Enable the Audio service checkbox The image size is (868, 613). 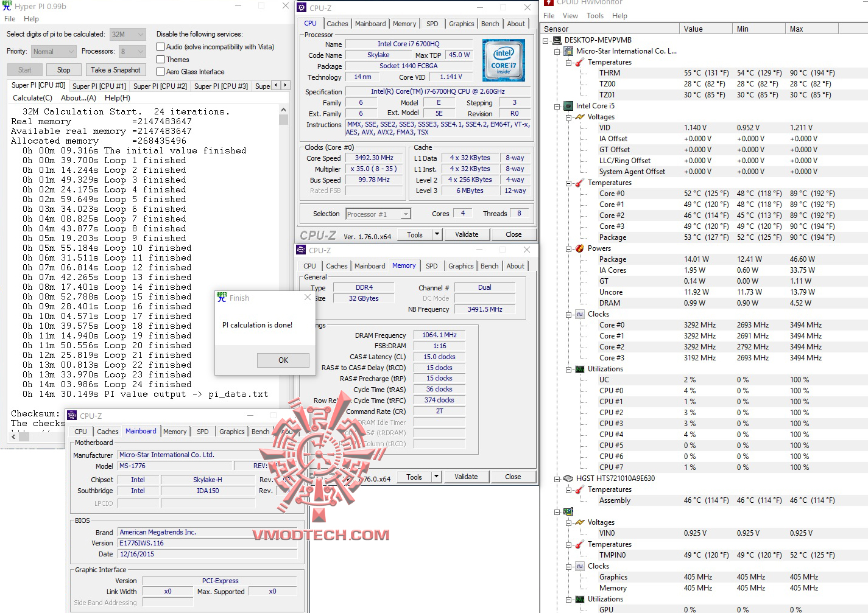coord(161,47)
